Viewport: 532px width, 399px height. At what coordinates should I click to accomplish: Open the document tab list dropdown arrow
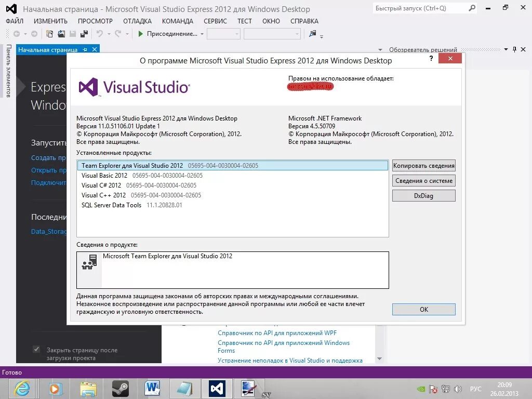[x=380, y=50]
